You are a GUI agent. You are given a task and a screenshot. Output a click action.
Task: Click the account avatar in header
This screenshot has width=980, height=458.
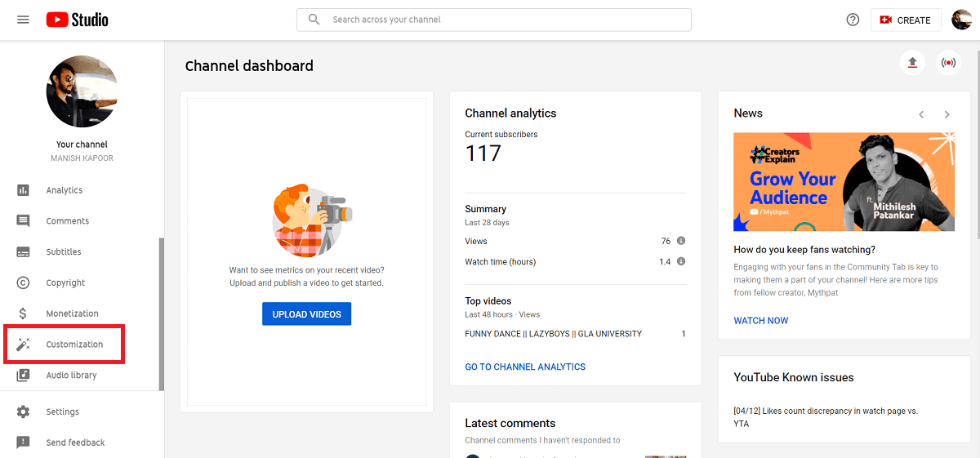pyautogui.click(x=961, y=20)
